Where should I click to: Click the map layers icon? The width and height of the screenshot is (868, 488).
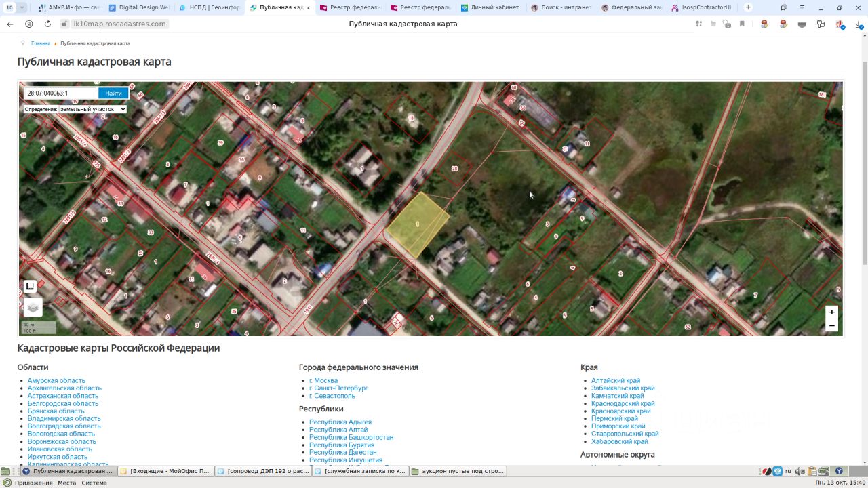click(33, 308)
